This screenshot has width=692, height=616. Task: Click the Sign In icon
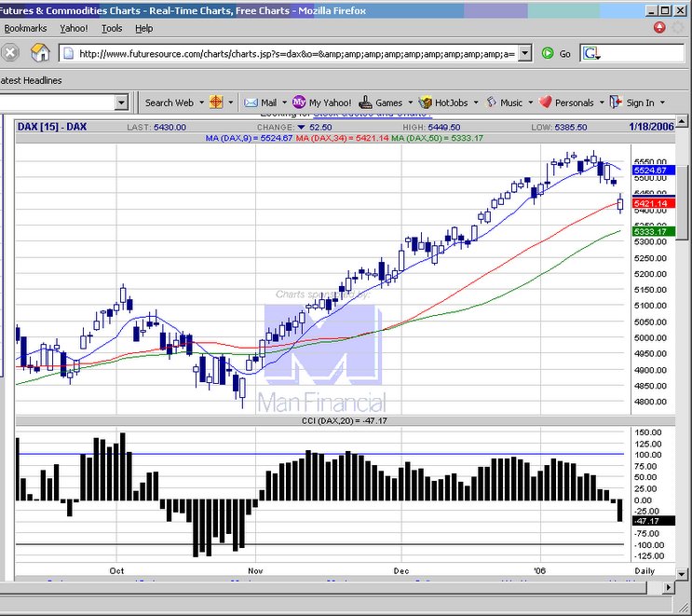tap(616, 103)
